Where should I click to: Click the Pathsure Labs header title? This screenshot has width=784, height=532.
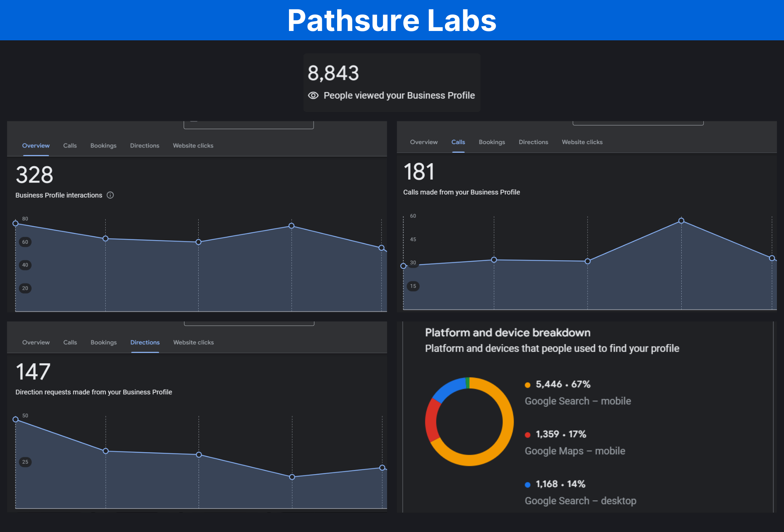tap(392, 20)
